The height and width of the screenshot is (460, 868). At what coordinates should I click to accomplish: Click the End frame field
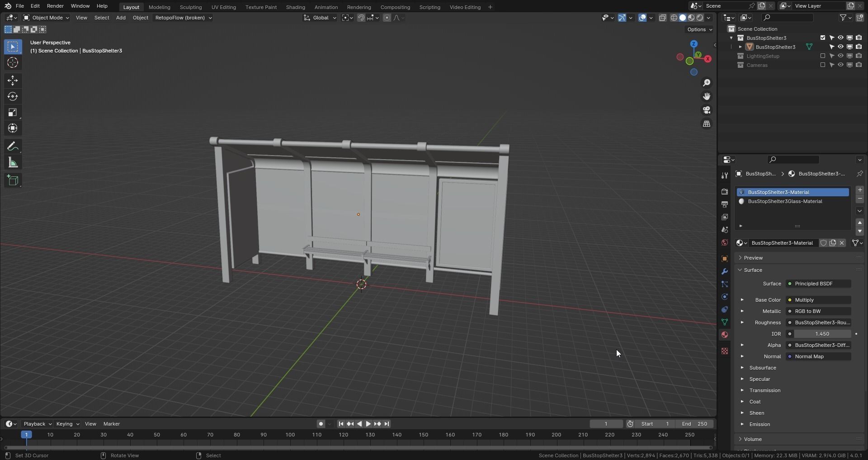[x=694, y=424]
